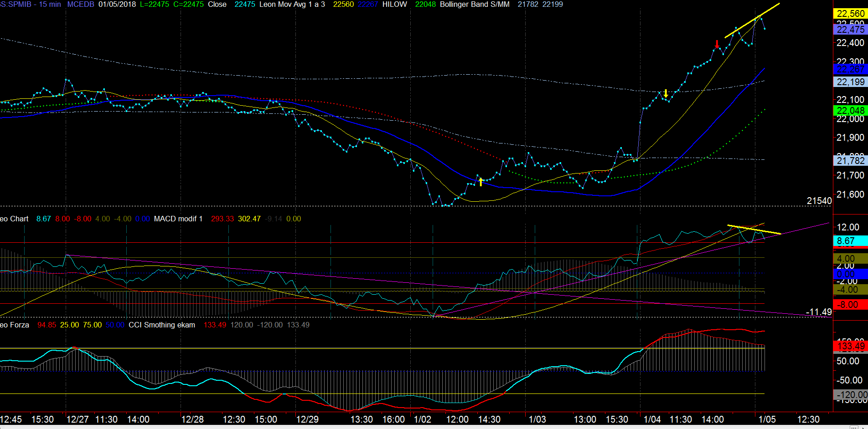868x429 pixels.
Task: Click the 12/28 date on time axis
Action: pyautogui.click(x=192, y=419)
